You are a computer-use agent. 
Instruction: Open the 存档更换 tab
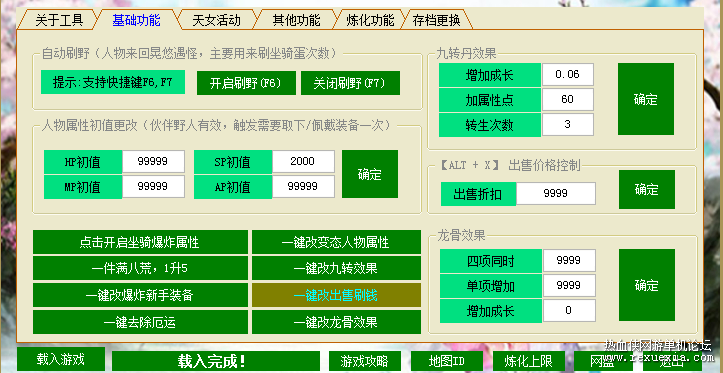click(437, 20)
